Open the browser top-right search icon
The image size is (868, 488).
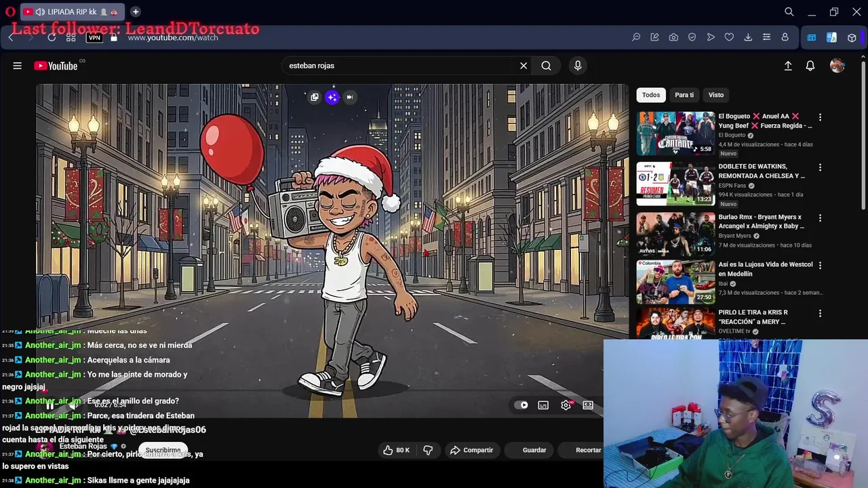[789, 12]
